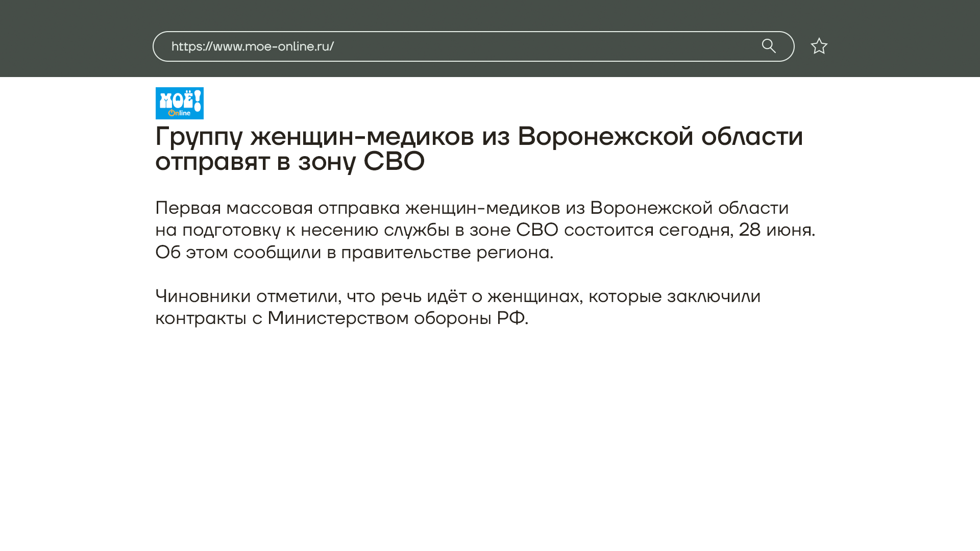Bookmark the page with star icon
980x551 pixels.
tap(819, 46)
